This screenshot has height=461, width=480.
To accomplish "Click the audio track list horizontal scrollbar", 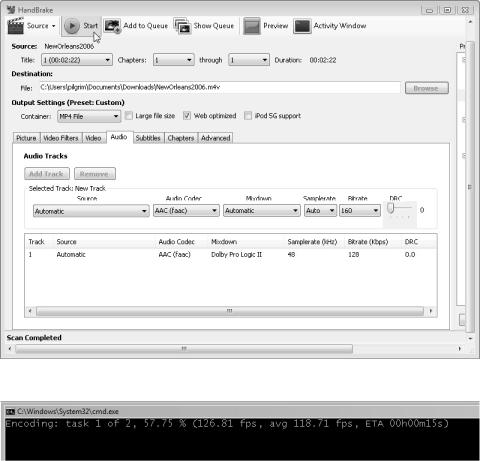I will click(x=230, y=311).
